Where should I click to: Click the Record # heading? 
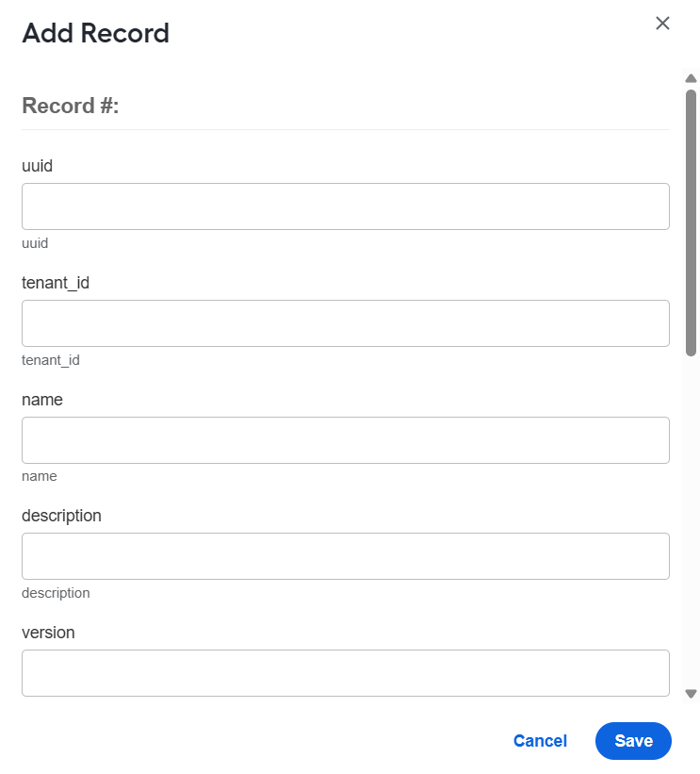[x=71, y=106]
